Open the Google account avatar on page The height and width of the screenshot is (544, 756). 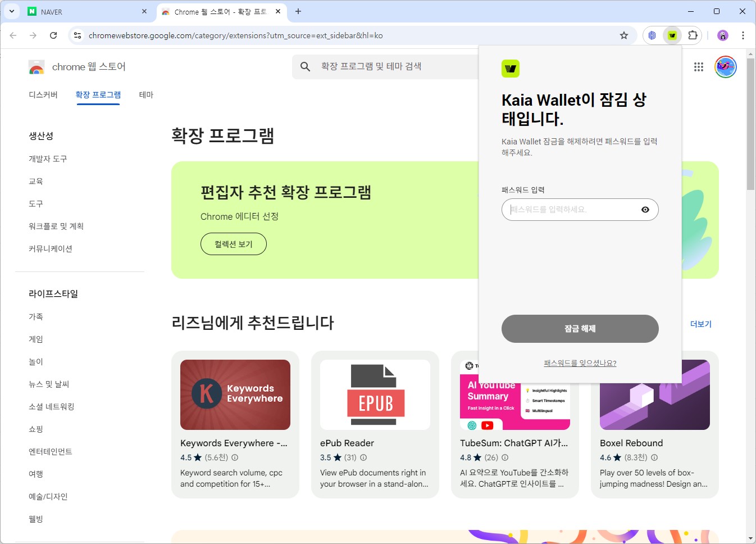tap(726, 67)
